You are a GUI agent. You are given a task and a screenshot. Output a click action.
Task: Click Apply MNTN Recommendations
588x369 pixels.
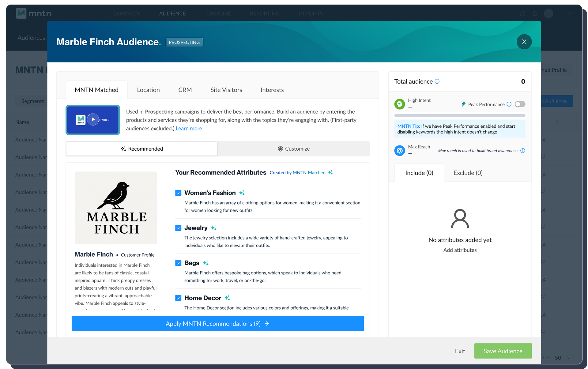217,323
